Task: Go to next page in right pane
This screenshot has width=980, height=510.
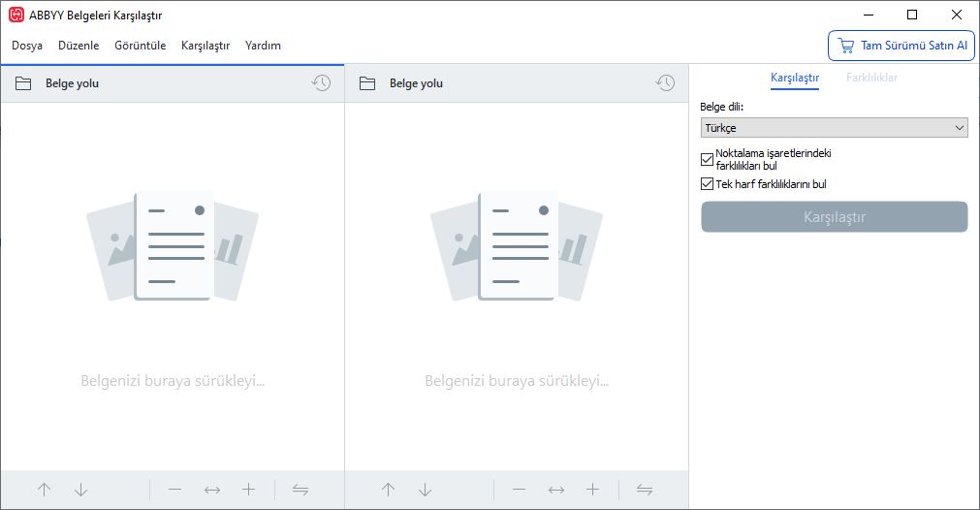Action: click(425, 490)
